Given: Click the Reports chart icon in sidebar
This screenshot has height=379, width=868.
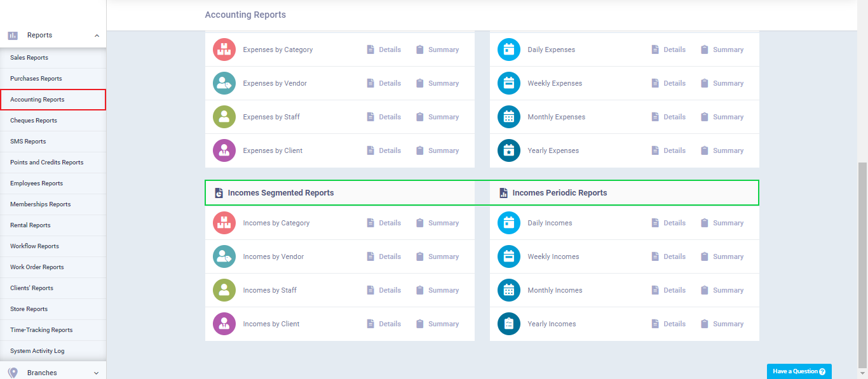Looking at the screenshot, I should tap(13, 36).
